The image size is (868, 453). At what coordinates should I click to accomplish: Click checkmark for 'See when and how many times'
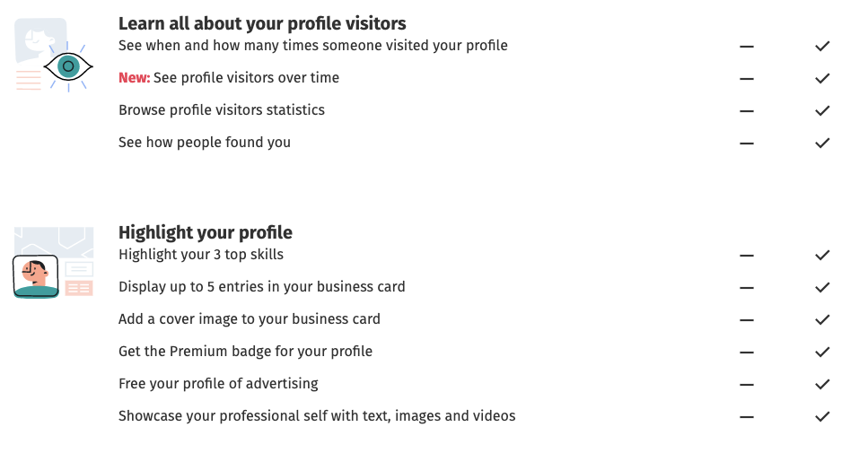click(x=822, y=46)
